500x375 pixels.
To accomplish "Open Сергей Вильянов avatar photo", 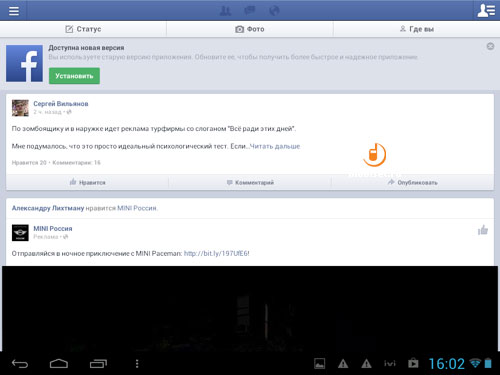I will point(20,108).
